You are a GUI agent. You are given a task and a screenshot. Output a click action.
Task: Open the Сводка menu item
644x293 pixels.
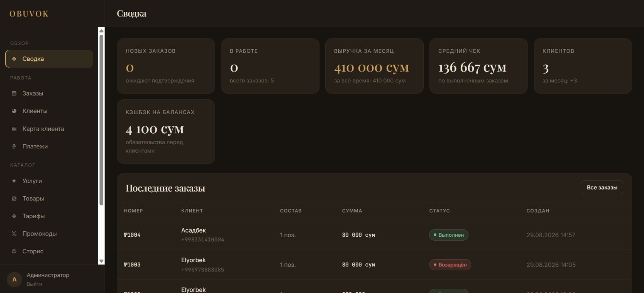tap(49, 59)
